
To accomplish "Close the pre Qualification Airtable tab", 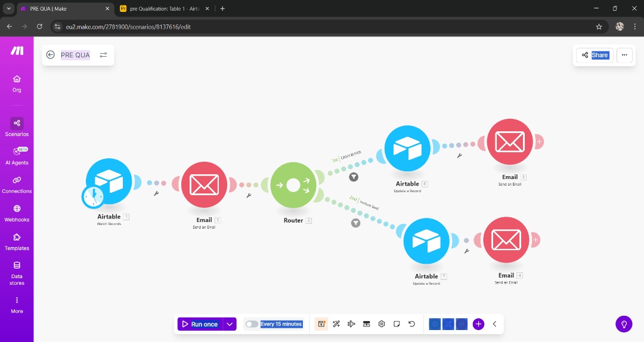I will tap(207, 8).
